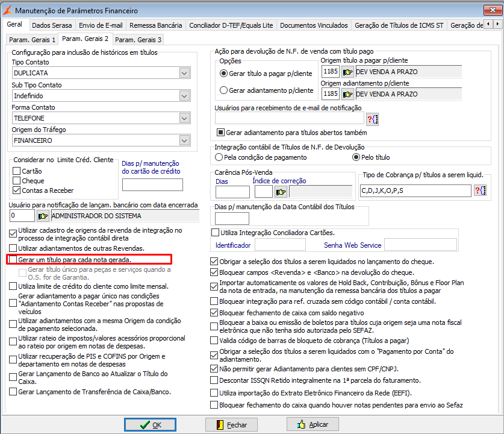Click the Dias p/ manutenção do cartão field
Viewport: 504px width, 434px height.
click(x=152, y=184)
